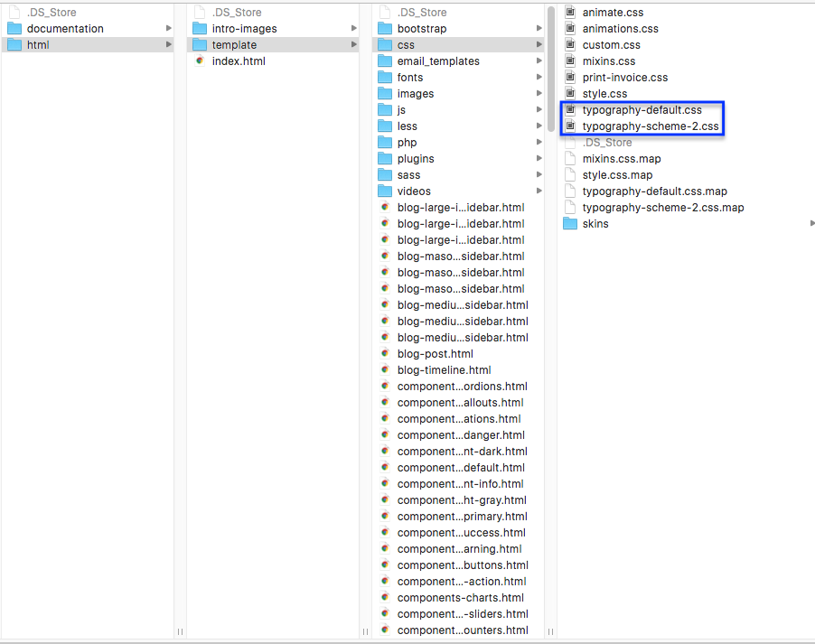This screenshot has height=644, width=815.
Task: Select typography-scheme-2.css file
Action: point(651,126)
